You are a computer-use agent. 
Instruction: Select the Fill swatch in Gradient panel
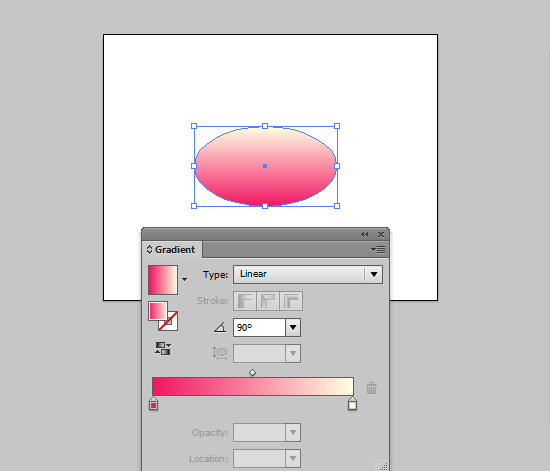[158, 311]
